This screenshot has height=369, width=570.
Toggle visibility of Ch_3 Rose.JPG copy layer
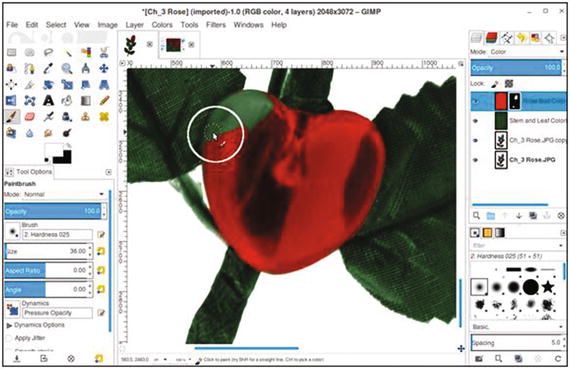coord(476,140)
